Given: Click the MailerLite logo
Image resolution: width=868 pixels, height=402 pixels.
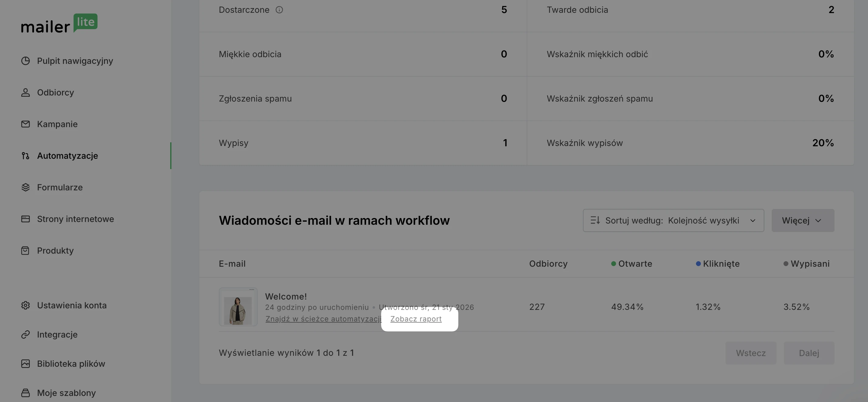Looking at the screenshot, I should tap(59, 24).
